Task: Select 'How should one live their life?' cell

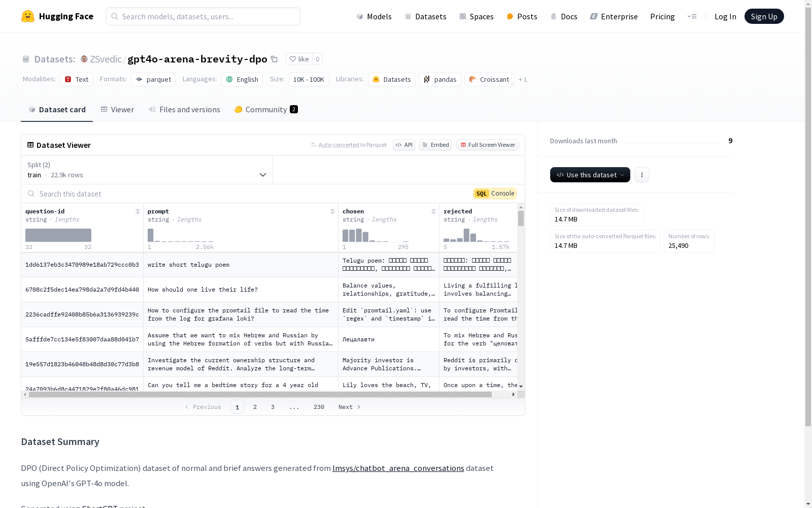Action: coord(241,290)
